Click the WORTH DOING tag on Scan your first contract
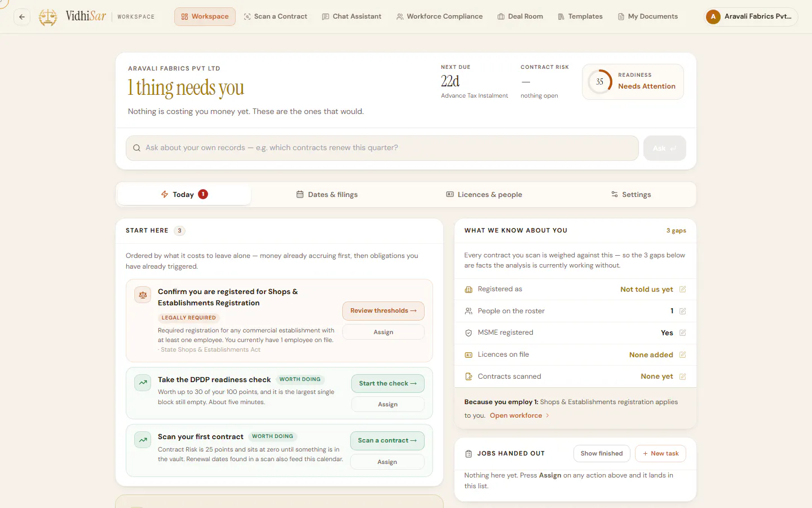This screenshot has width=812, height=508. (272, 436)
